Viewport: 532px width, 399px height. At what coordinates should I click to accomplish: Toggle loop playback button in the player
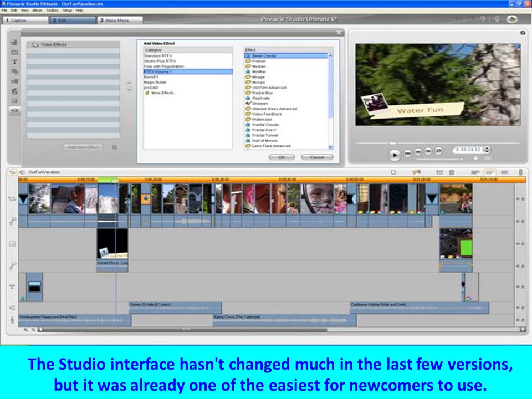point(439,151)
